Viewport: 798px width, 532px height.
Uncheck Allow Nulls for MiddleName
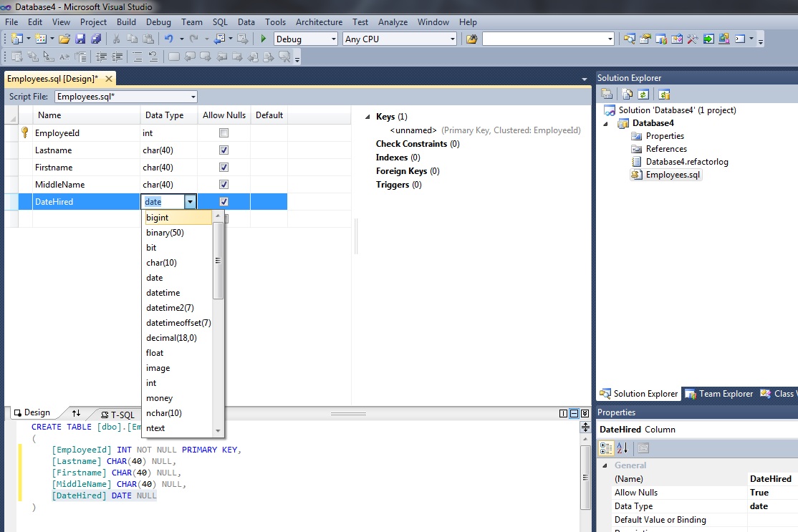pos(223,185)
